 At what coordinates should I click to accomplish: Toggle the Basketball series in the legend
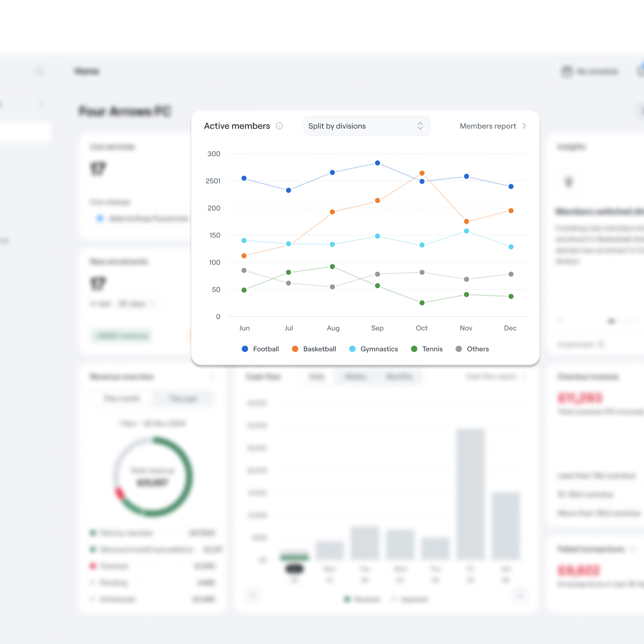(319, 349)
